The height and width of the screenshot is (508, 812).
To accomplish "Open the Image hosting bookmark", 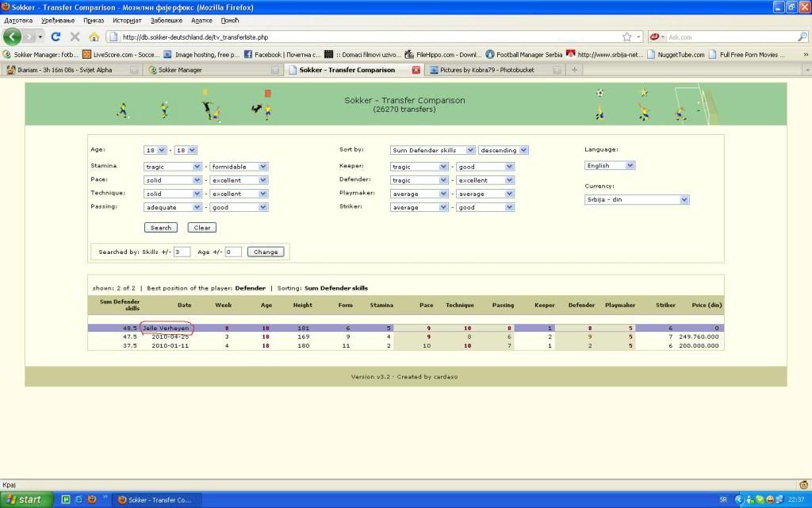I will pos(201,55).
